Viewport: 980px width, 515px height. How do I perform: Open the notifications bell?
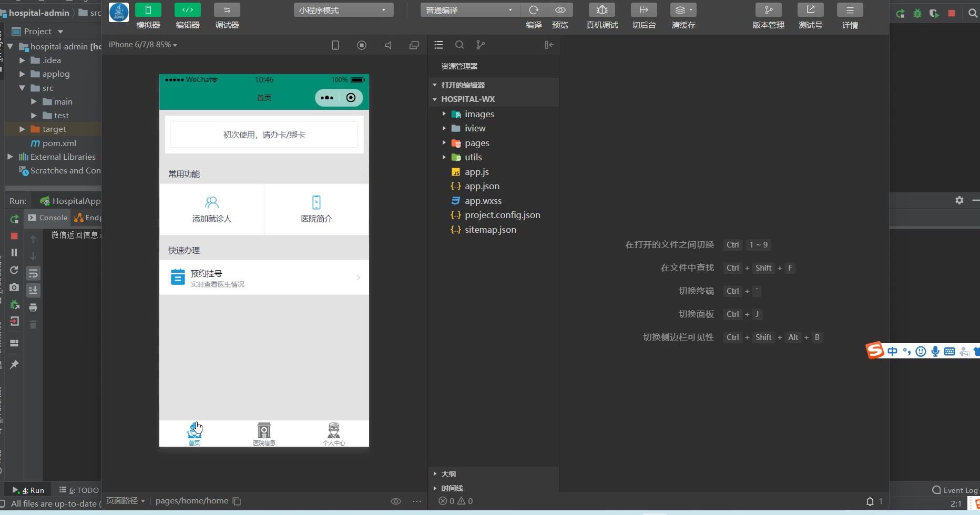tap(870, 501)
